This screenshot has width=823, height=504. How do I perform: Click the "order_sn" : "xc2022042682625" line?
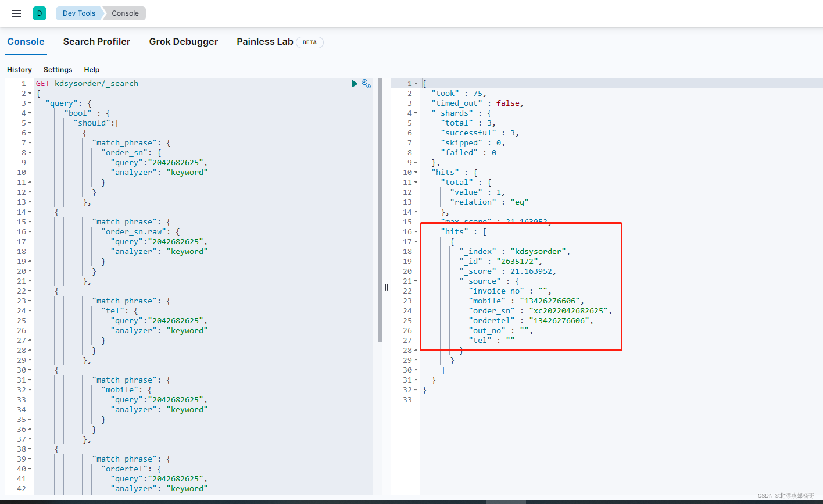coord(540,311)
